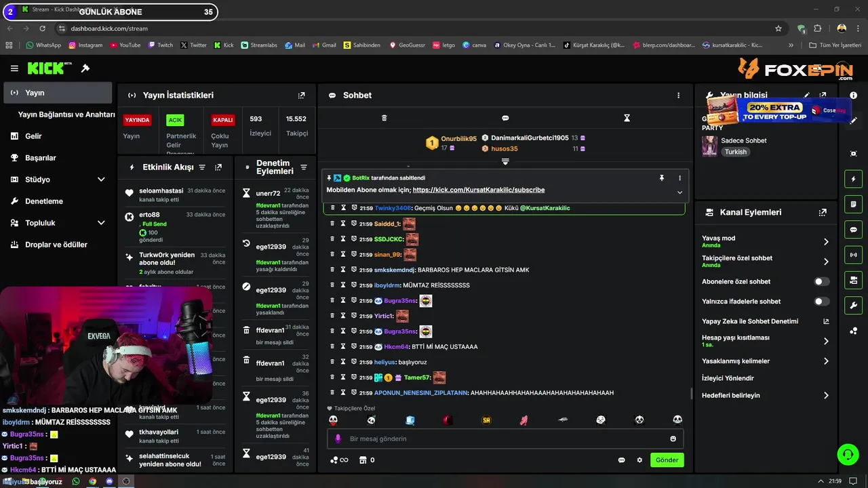Open Yapay Zeka ile Sohbet Denetimi
868x488 pixels.
pos(765,321)
